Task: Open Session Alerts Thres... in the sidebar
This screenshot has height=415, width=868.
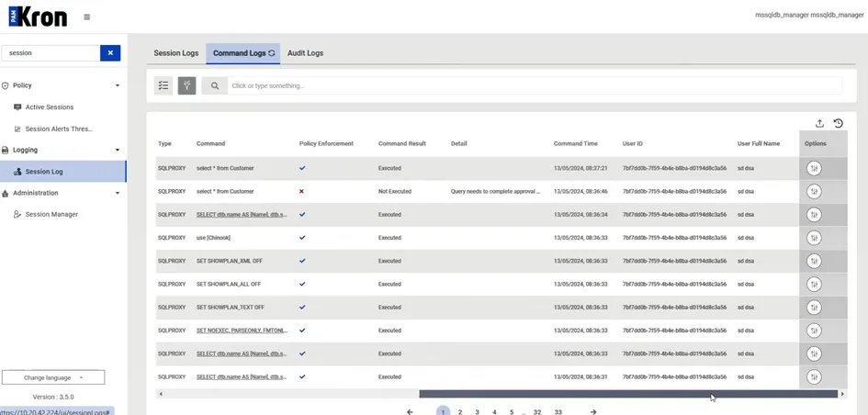Action: click(59, 129)
